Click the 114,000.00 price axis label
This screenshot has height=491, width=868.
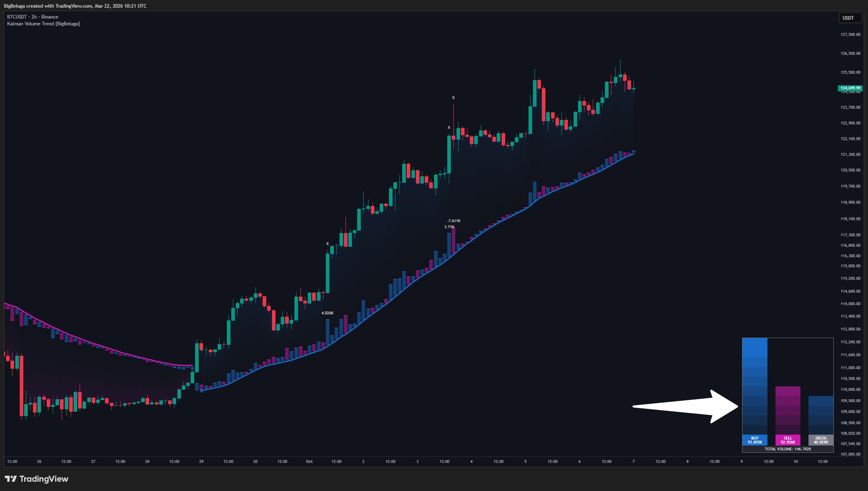[850, 304]
